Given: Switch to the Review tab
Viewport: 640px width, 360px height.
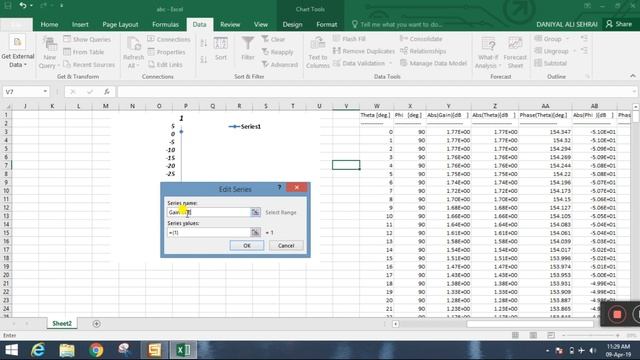Looking at the screenshot, I should coord(230,24).
